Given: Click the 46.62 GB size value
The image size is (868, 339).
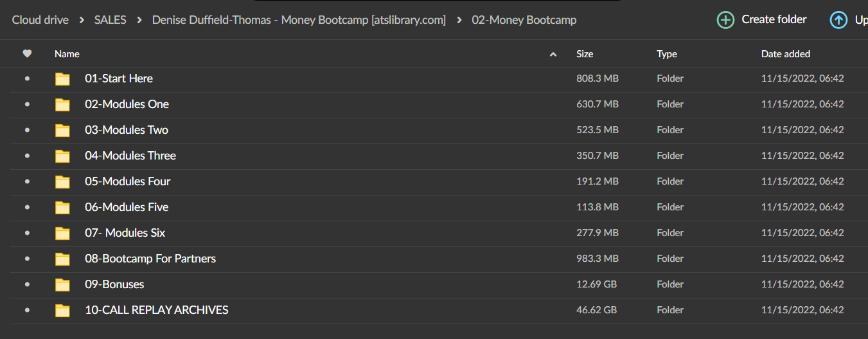Looking at the screenshot, I should tap(596, 310).
